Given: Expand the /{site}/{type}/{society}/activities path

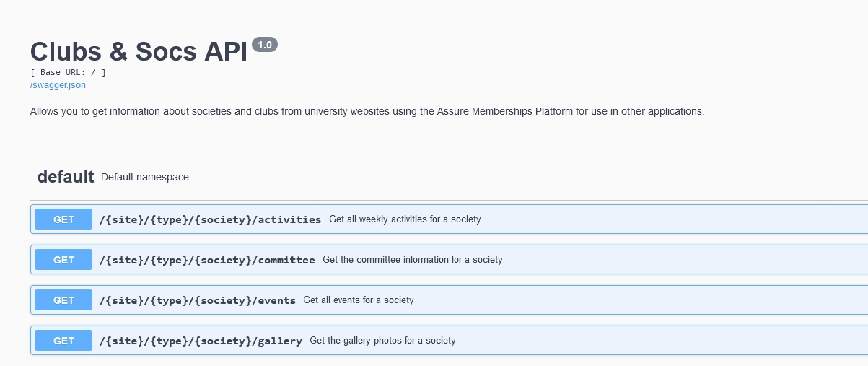Looking at the screenshot, I should 210,219.
